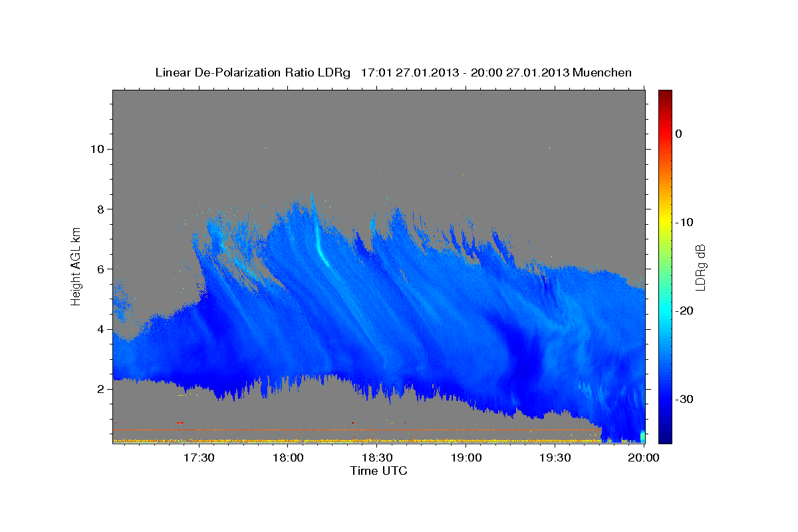This screenshot has height=532, width=798.
Task: Click the dark red top of colorbar
Action: pos(665,95)
